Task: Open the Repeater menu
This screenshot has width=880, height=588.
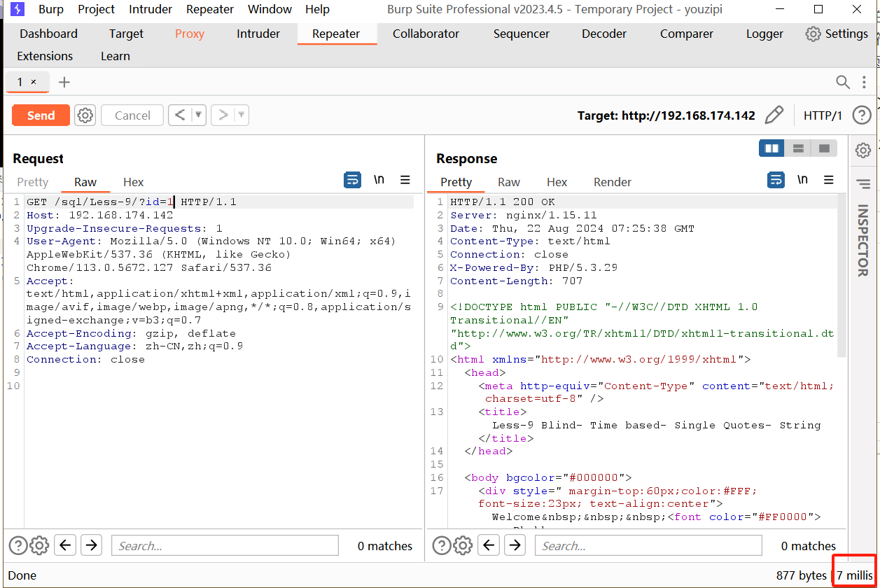Action: coord(210,9)
